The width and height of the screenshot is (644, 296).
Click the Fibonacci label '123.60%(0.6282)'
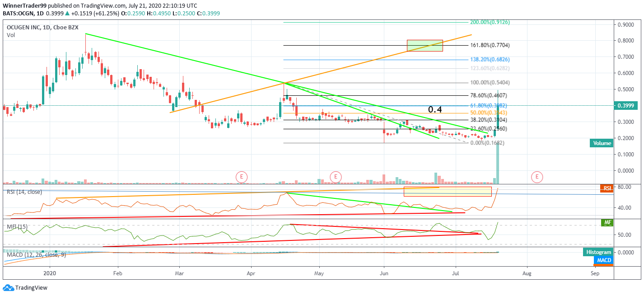[x=490, y=68]
